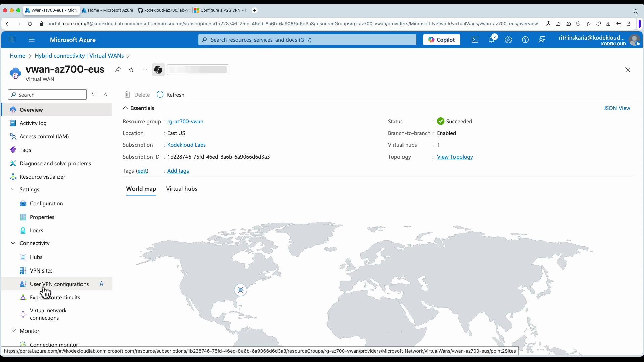Click the Microsoft Azure logo text
Viewport: 644px width, 362px height.
pyautogui.click(x=73, y=40)
